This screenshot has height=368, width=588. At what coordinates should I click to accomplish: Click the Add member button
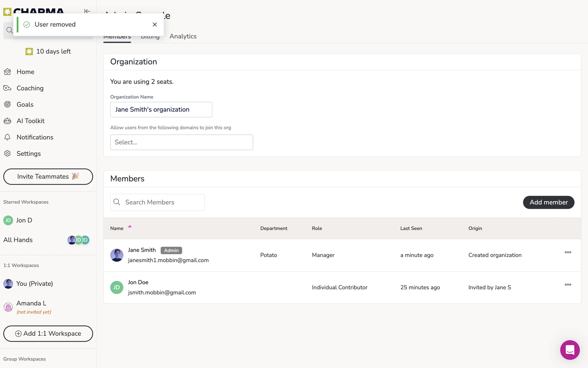(548, 202)
